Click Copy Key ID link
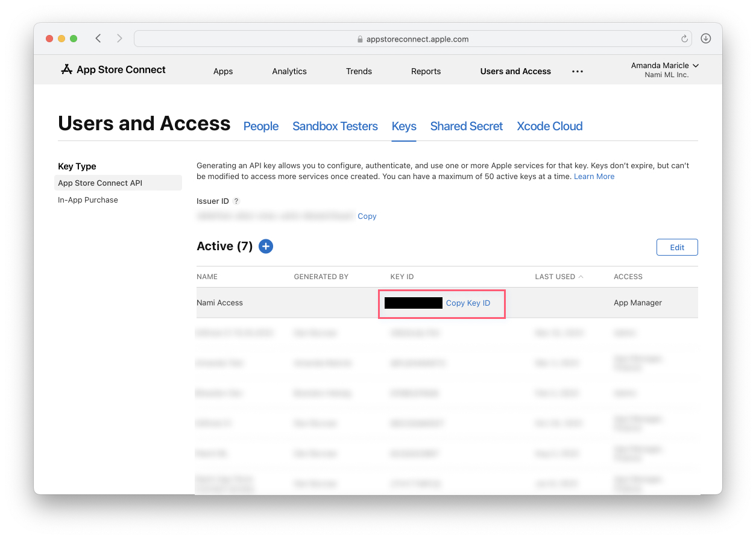Screen dimensions: 756x539 (468, 303)
